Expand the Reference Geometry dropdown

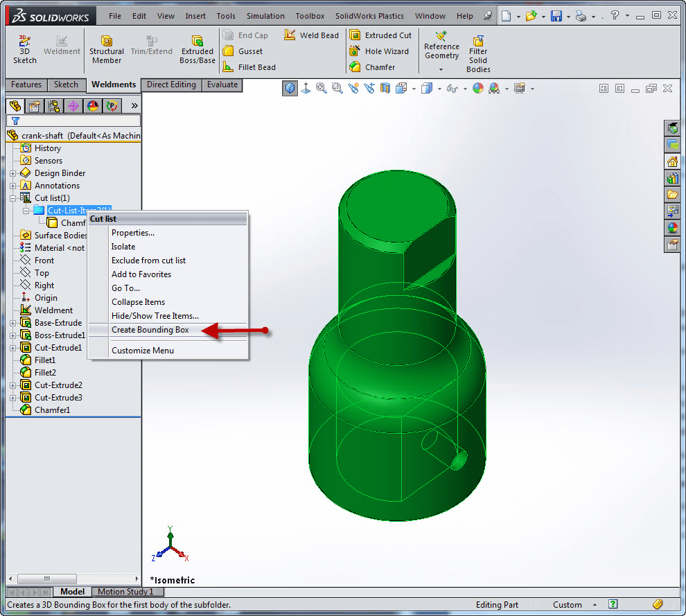coord(441,69)
